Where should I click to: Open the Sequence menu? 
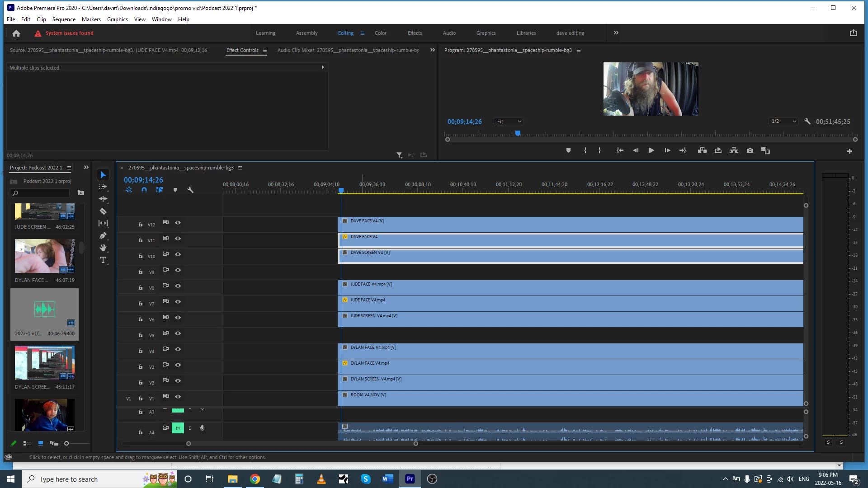point(64,19)
